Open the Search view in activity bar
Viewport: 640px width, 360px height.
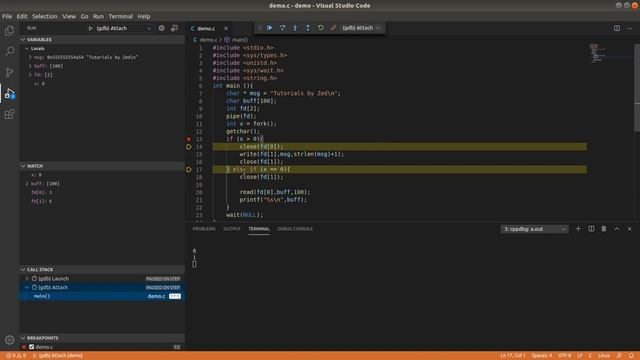[x=9, y=51]
